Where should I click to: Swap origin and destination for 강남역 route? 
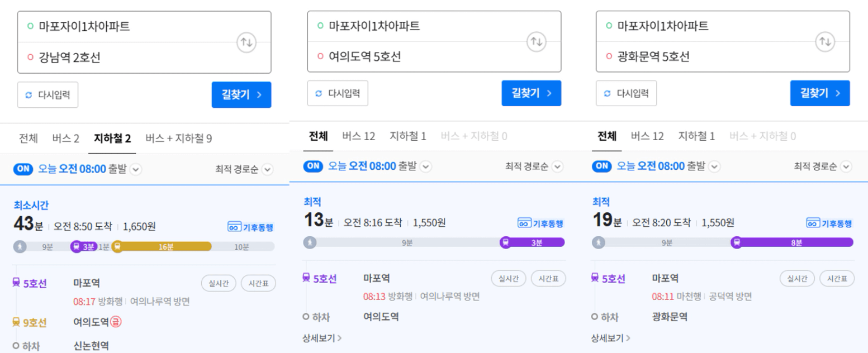246,42
